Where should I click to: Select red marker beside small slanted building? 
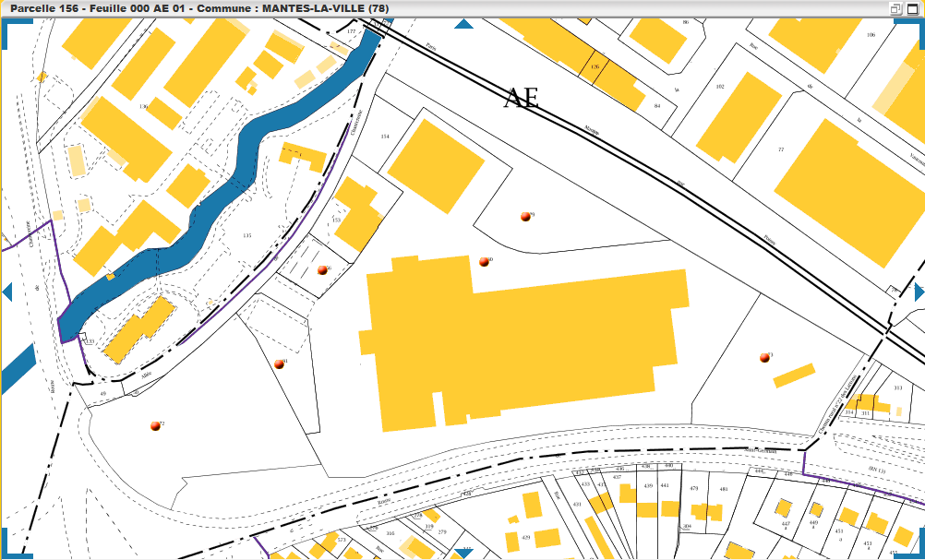764,357
